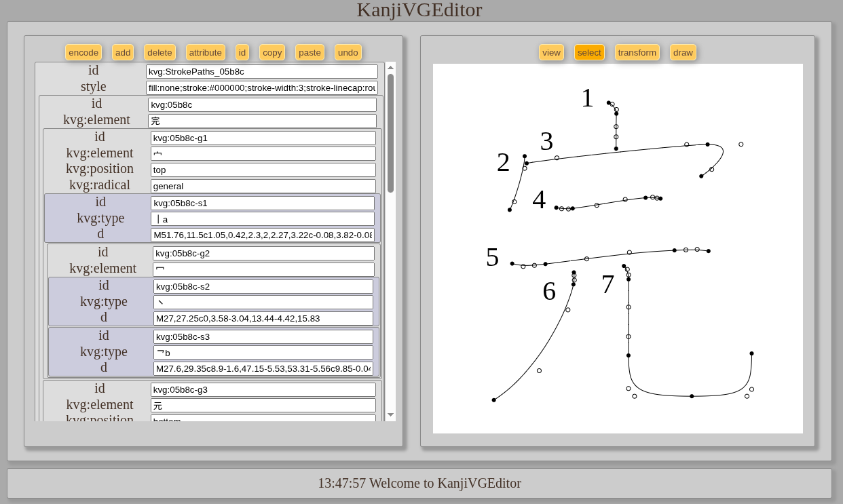Click the paste button
Viewport: 843px width, 504px height.
tap(310, 52)
